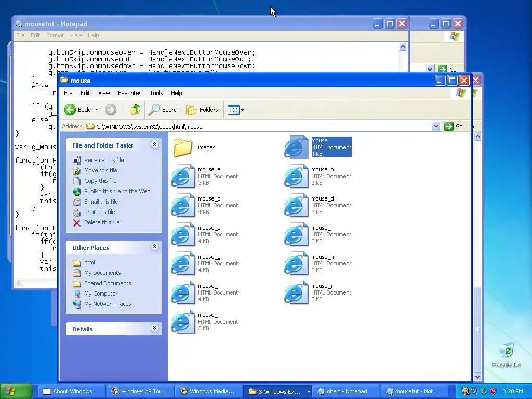The width and height of the screenshot is (532, 399).
Task: Go to My Computer in Other Places
Action: click(x=101, y=294)
